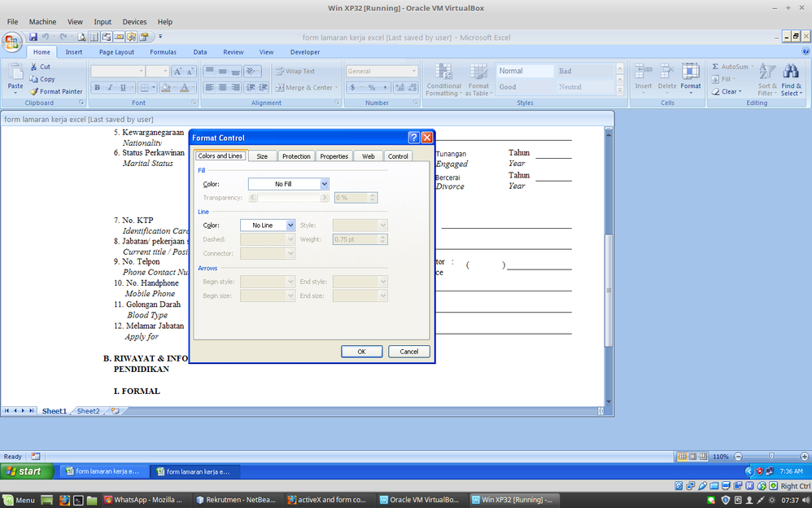The image size is (812, 508).
Task: Open the Linux Mint Menu button
Action: (x=19, y=500)
